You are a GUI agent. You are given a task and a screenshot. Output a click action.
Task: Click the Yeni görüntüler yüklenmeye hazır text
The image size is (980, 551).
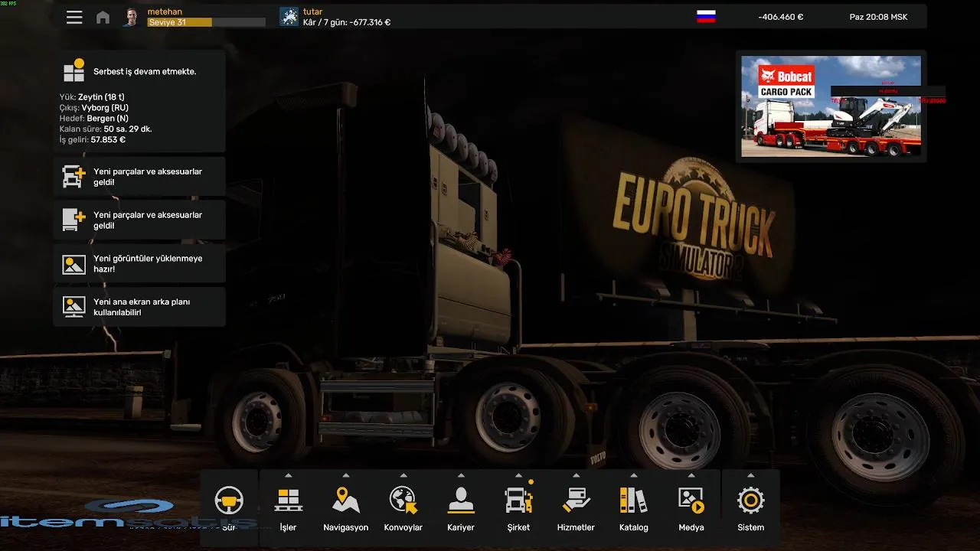pos(148,264)
